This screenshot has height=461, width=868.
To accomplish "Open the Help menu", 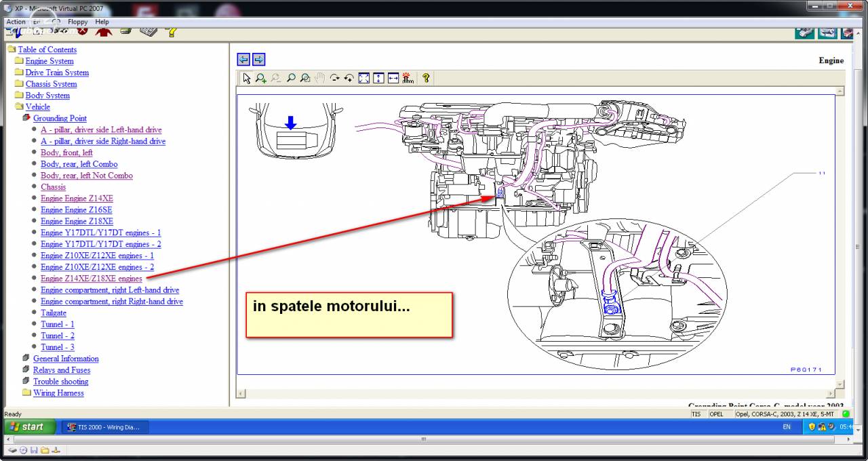I will pyautogui.click(x=102, y=22).
